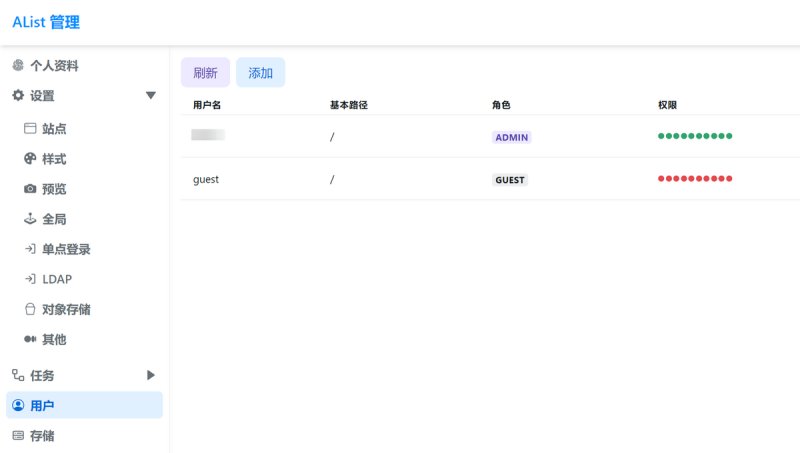Click the bucket icon beside 对象存储
This screenshot has width=800, height=453.
pos(30,309)
